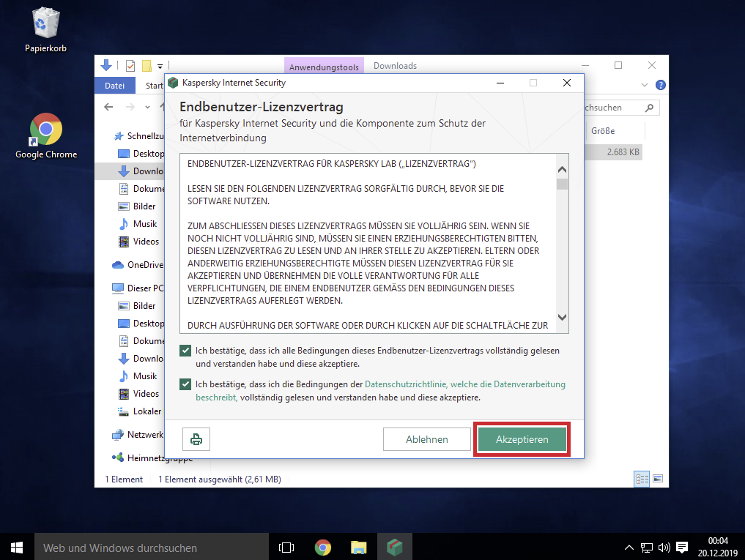Close the Kaspersky Internet Security dialog
Viewport: 745px width, 560px height.
point(567,83)
